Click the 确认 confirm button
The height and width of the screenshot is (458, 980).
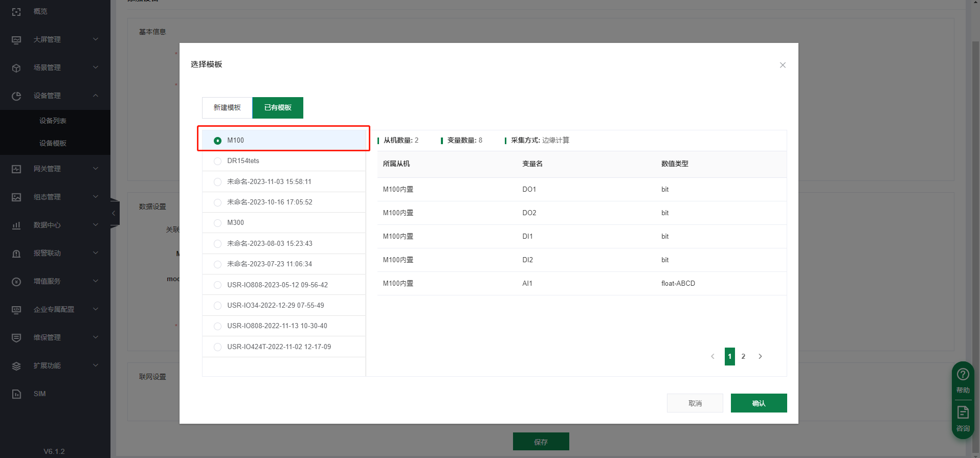tap(759, 403)
